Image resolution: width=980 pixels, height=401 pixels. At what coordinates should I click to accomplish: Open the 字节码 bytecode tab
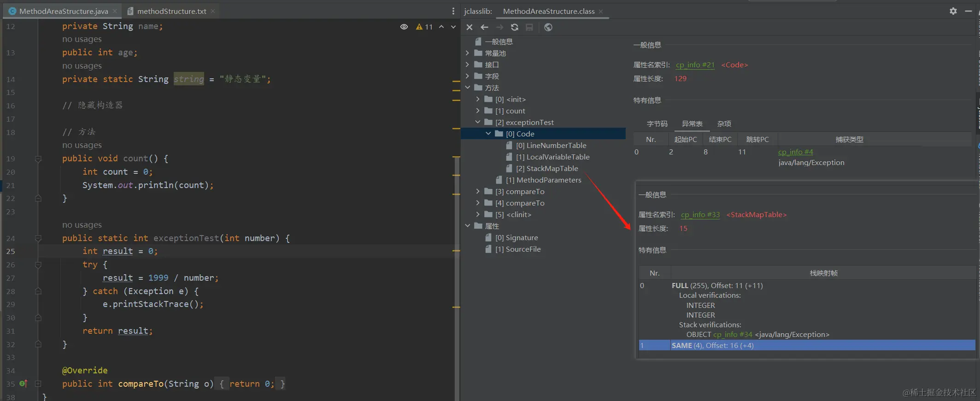point(657,124)
